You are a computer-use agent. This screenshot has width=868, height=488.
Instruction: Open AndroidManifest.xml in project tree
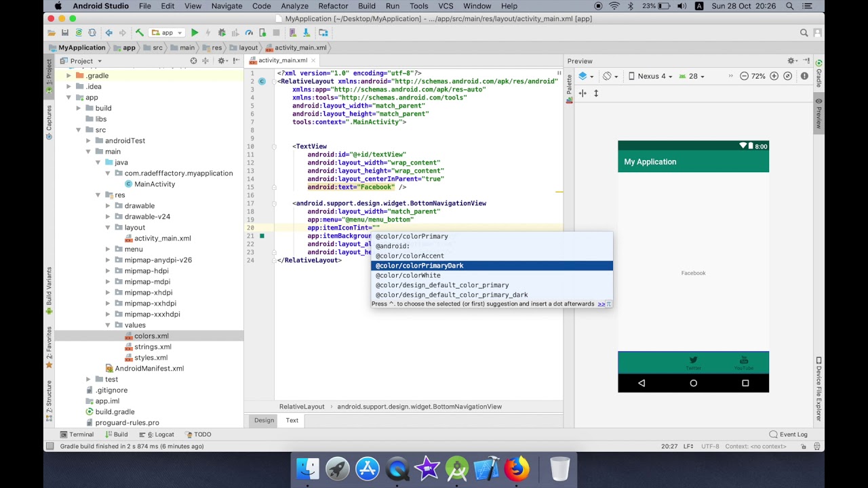click(149, 368)
